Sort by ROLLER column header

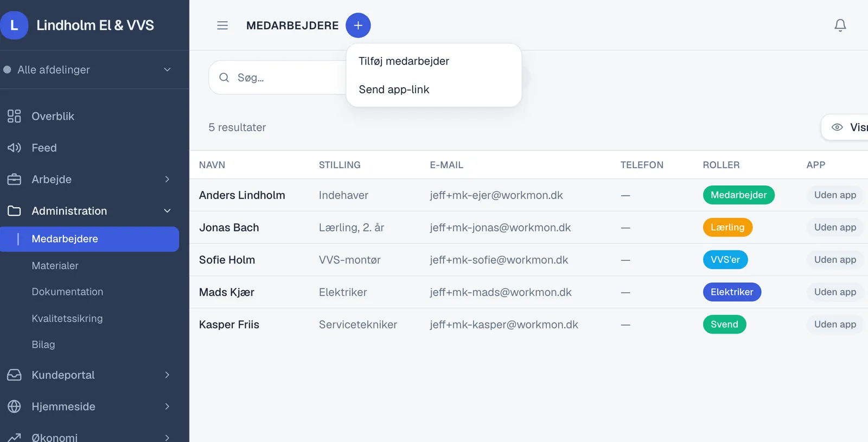pos(721,165)
